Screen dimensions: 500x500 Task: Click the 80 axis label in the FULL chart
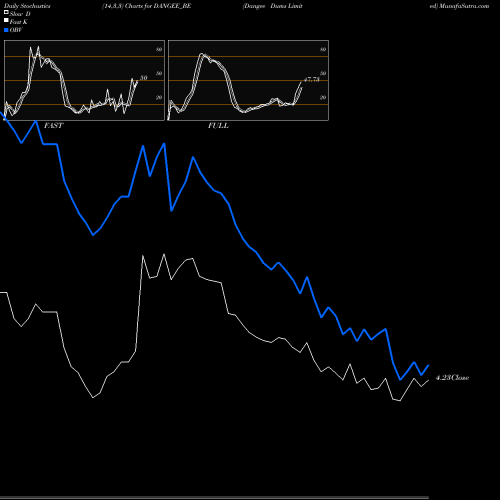click(323, 49)
